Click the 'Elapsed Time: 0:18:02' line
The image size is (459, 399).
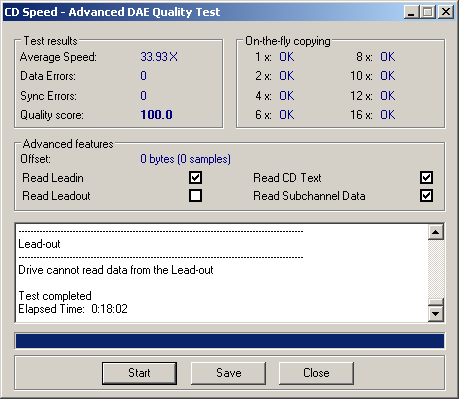click(73, 309)
